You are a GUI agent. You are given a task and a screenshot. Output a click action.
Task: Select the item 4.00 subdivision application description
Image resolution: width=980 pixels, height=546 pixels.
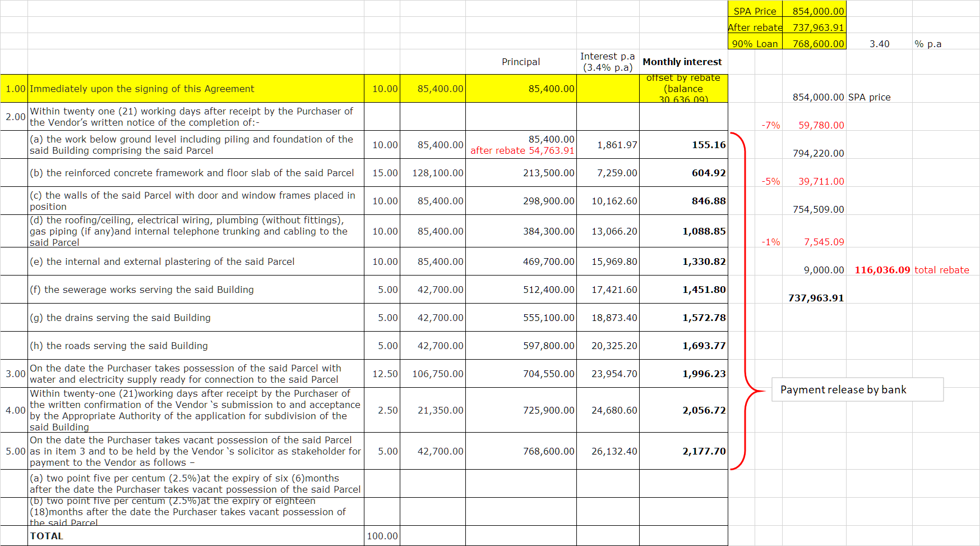pyautogui.click(x=196, y=410)
